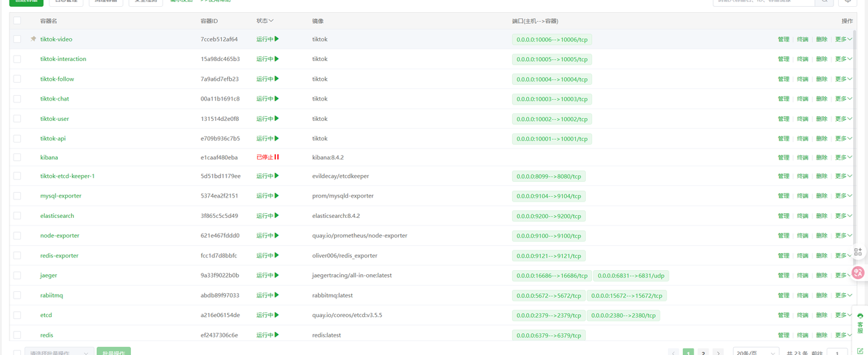Go to page 2 in pagination
The width and height of the screenshot is (868, 355).
click(703, 352)
